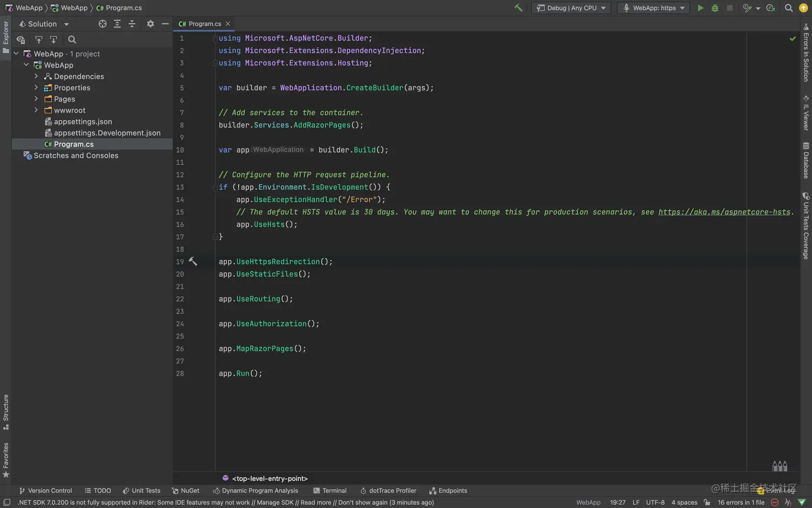Click Collapse All icon in Solution panel
The image size is (812, 508).
coord(132,24)
